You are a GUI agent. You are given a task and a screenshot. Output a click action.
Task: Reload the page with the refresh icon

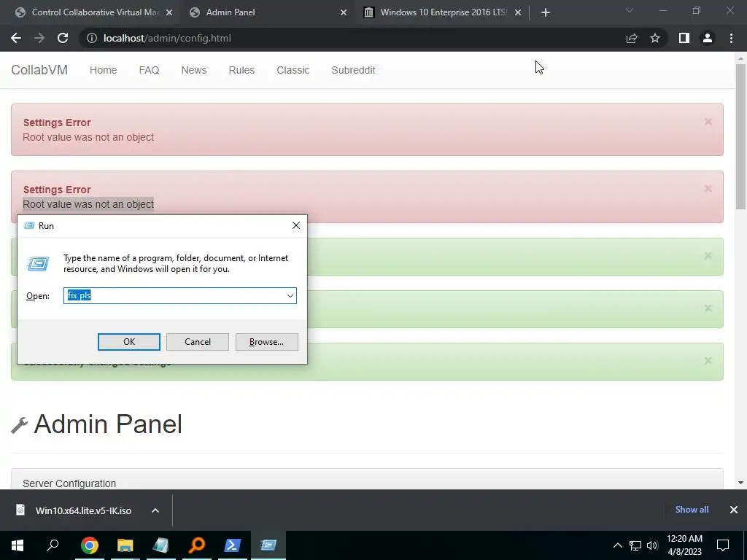[63, 38]
